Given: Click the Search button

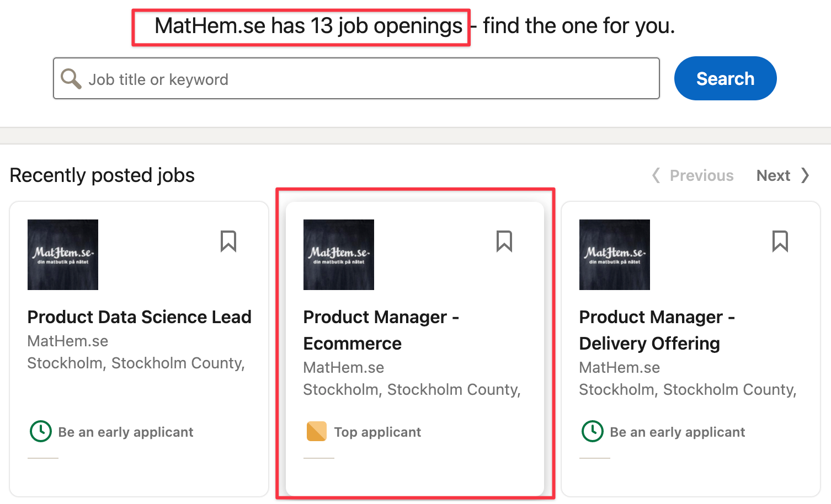Looking at the screenshot, I should click(725, 78).
